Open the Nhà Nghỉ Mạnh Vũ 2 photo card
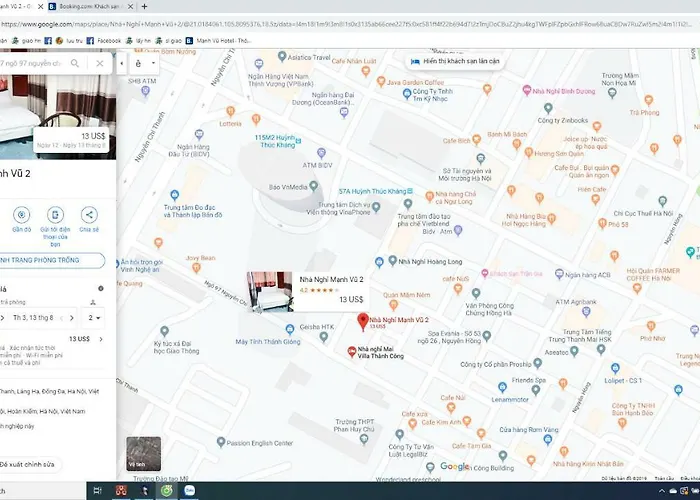Viewport: 700px width, 500px height. point(309,292)
